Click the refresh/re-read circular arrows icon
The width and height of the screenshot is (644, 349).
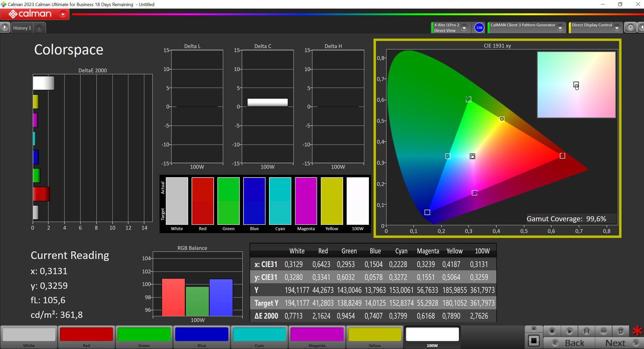[621, 331]
